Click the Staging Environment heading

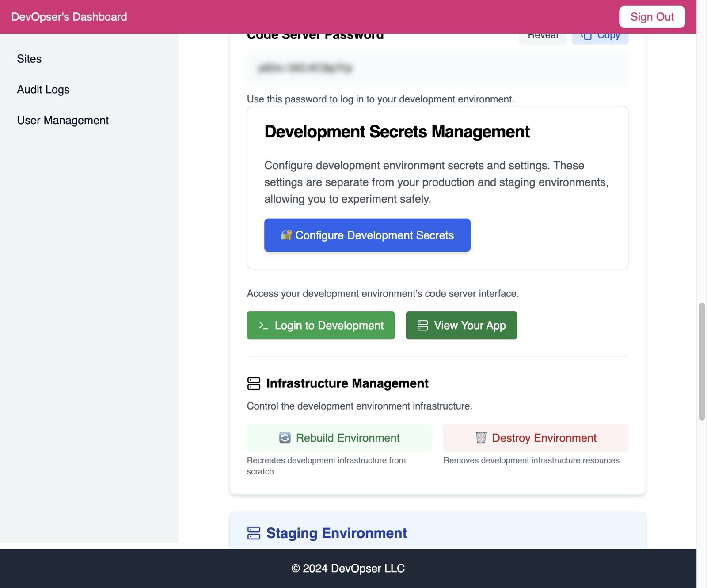pos(336,533)
